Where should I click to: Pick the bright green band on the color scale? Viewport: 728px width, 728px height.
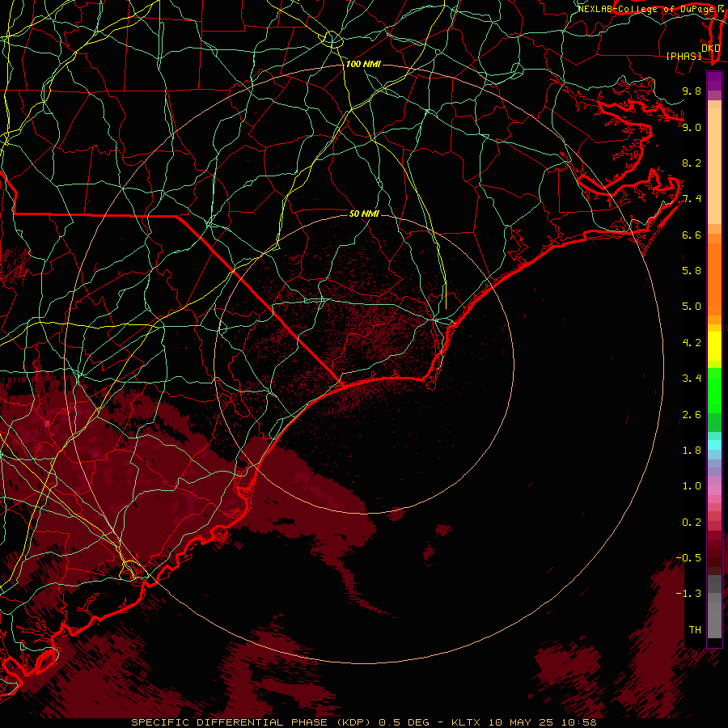point(714,392)
